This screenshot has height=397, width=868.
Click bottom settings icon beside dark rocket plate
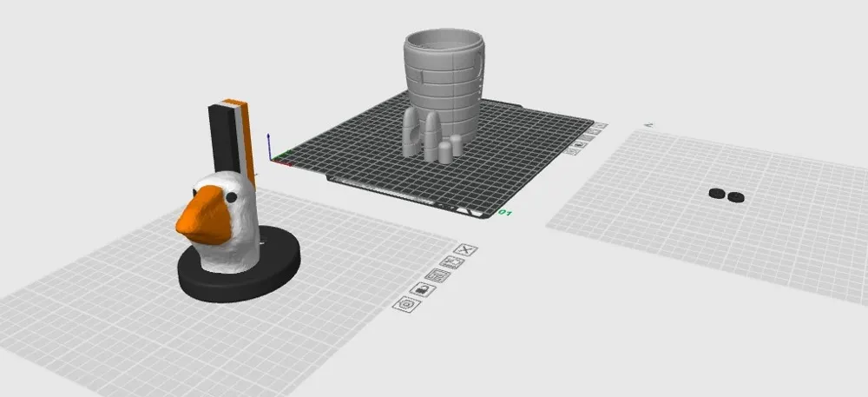571,150
